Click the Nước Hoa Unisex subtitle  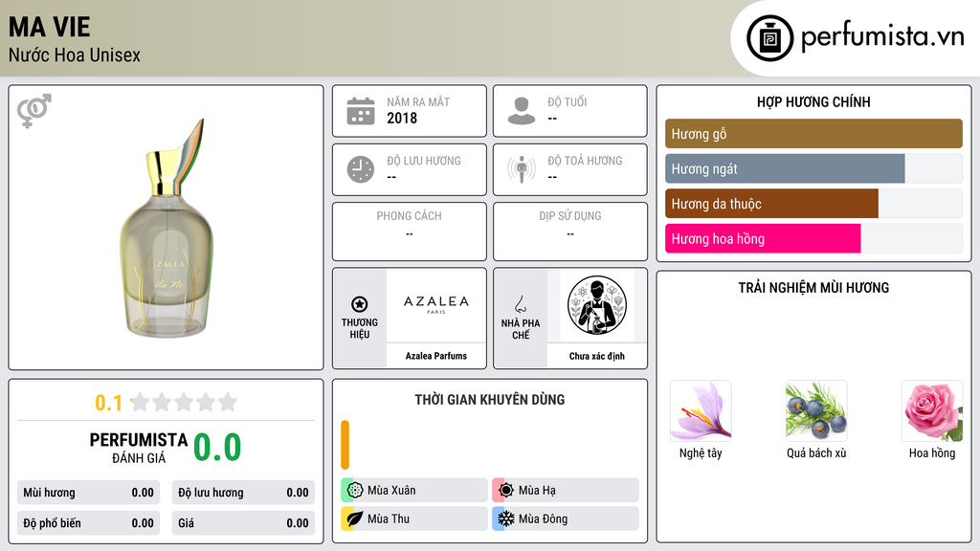(x=75, y=55)
